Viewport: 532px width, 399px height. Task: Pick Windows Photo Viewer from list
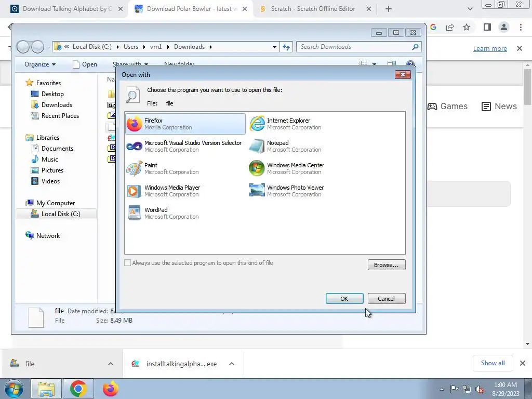tap(287, 191)
